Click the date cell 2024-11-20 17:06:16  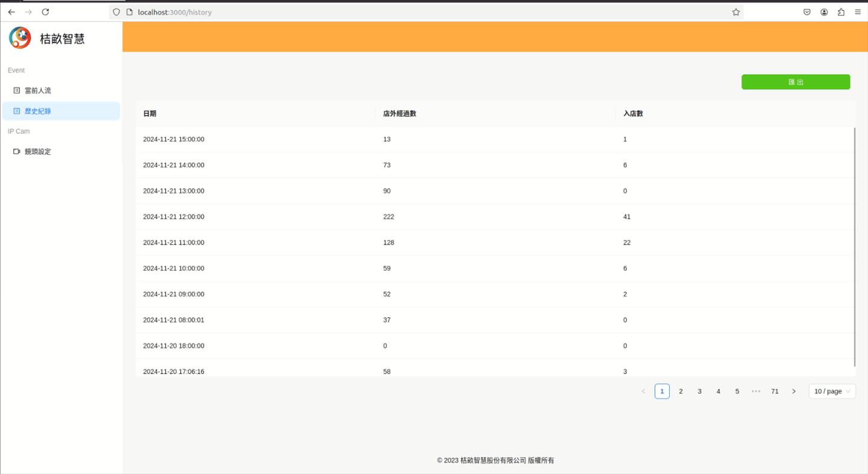pos(174,372)
